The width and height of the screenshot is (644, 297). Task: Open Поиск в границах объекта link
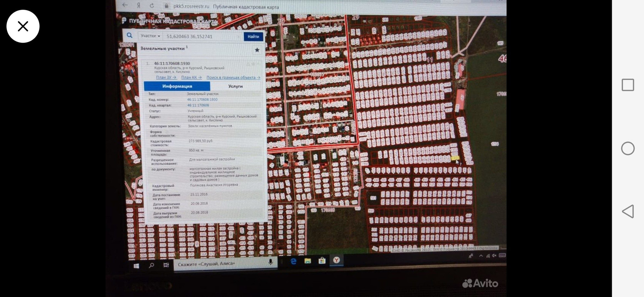pyautogui.click(x=233, y=77)
